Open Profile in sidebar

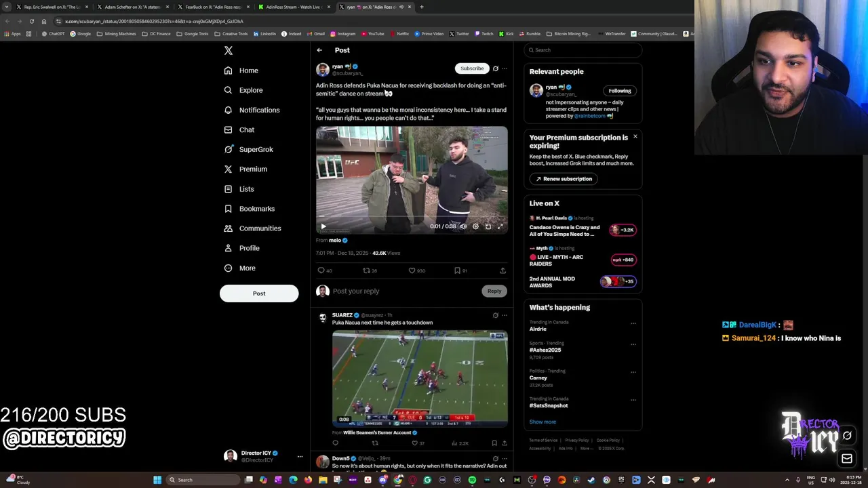coord(242,248)
